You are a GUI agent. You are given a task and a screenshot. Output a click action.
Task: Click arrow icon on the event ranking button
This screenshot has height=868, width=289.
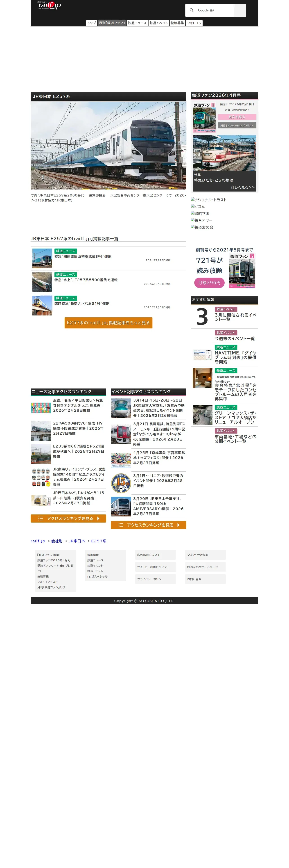pyautogui.click(x=178, y=525)
